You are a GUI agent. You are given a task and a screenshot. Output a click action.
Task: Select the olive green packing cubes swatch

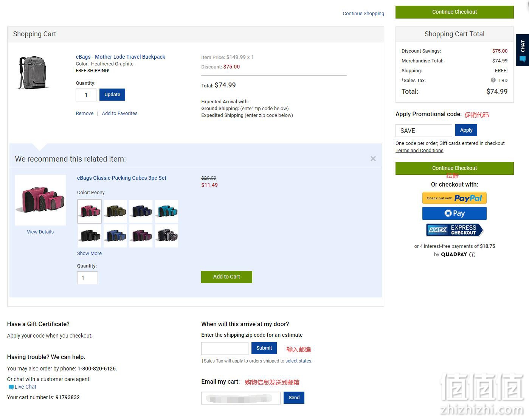[116, 211]
